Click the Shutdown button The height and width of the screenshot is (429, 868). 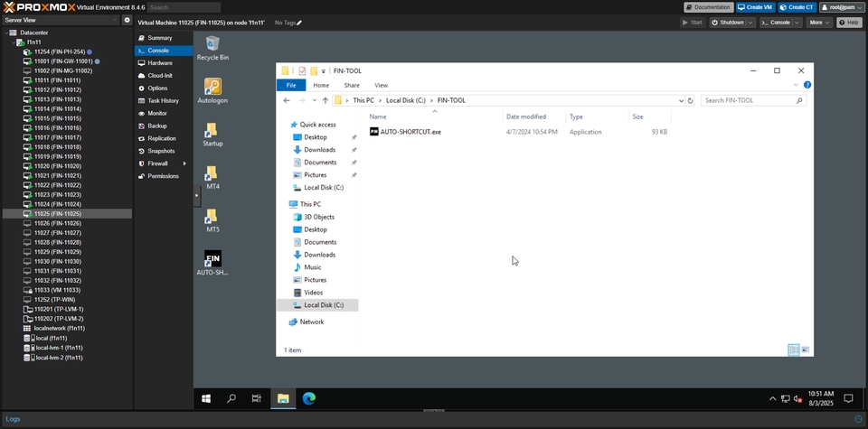[x=727, y=23]
